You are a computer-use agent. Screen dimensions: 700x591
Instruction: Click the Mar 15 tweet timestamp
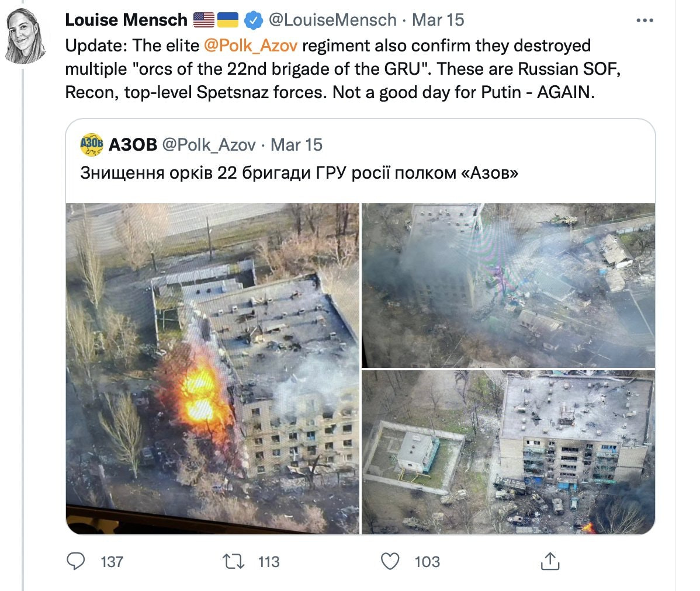click(438, 20)
